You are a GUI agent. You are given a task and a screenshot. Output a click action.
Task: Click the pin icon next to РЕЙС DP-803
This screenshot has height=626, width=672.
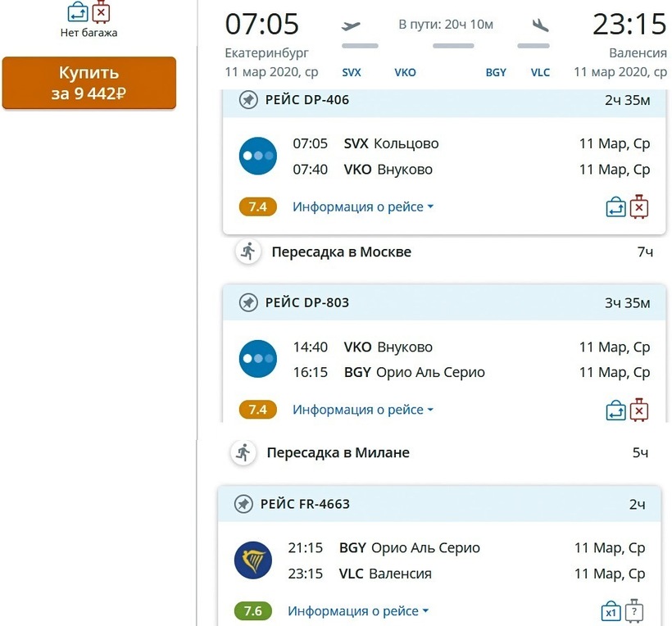247,302
